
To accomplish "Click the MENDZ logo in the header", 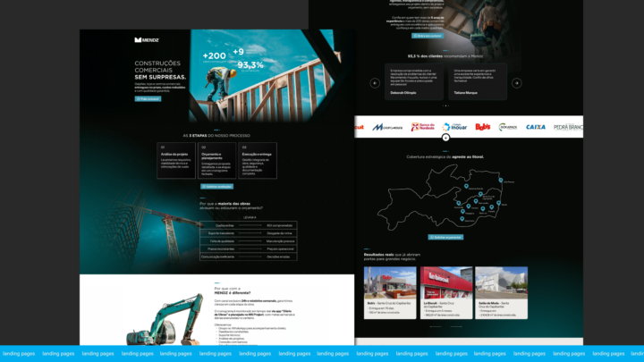I will 145,39.
